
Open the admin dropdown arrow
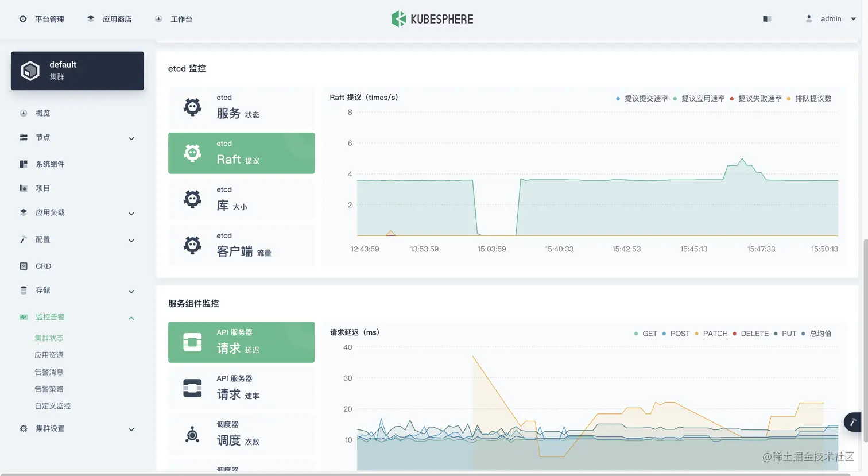pos(853,19)
